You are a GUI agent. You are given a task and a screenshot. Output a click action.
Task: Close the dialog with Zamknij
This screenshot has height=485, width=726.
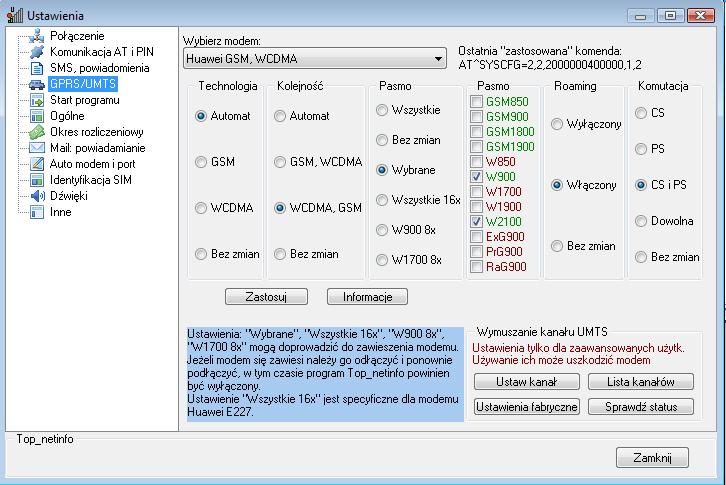coord(652,457)
